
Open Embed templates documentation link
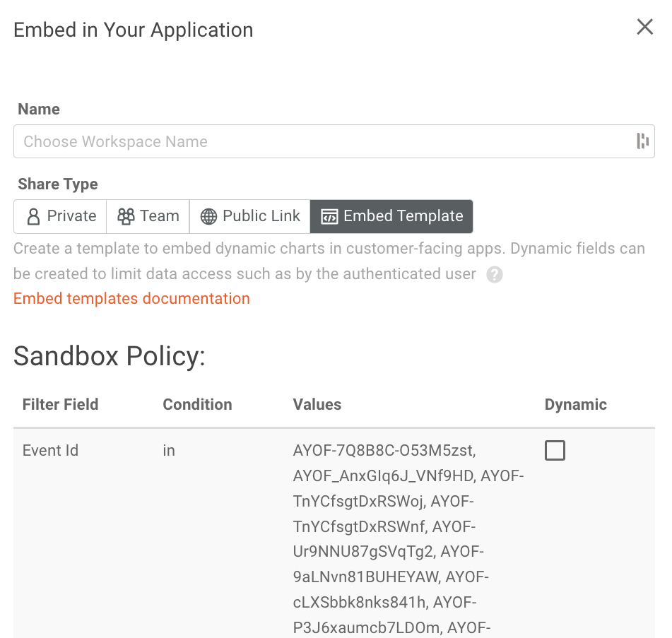pos(131,298)
